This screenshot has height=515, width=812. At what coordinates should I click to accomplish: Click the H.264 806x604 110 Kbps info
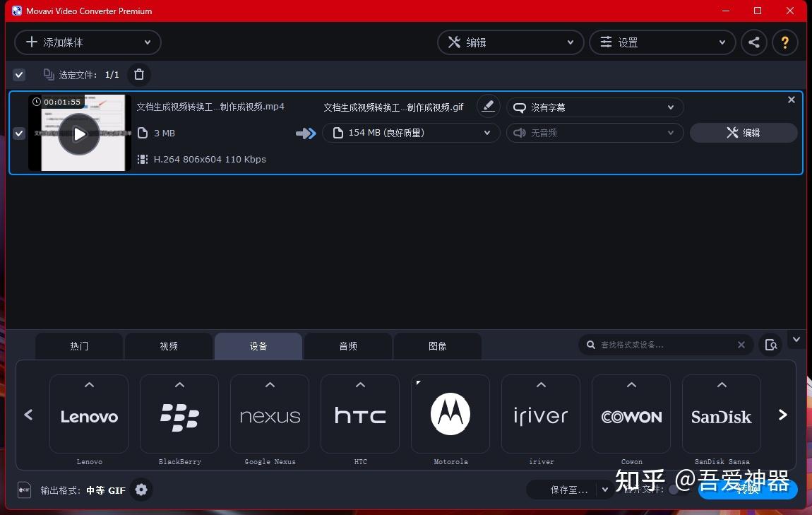pos(210,160)
